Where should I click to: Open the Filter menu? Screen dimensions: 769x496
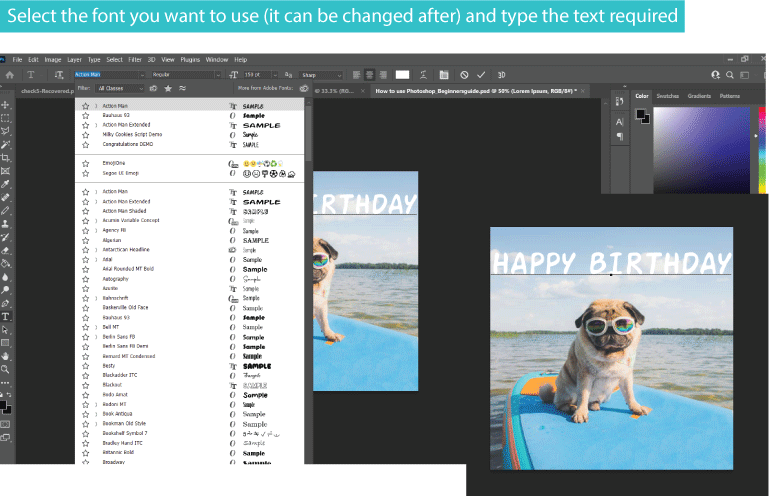tap(134, 60)
